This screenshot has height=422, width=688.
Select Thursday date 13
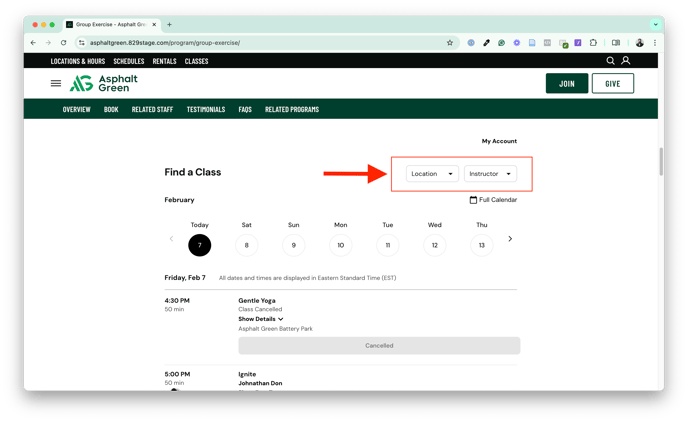(x=481, y=245)
